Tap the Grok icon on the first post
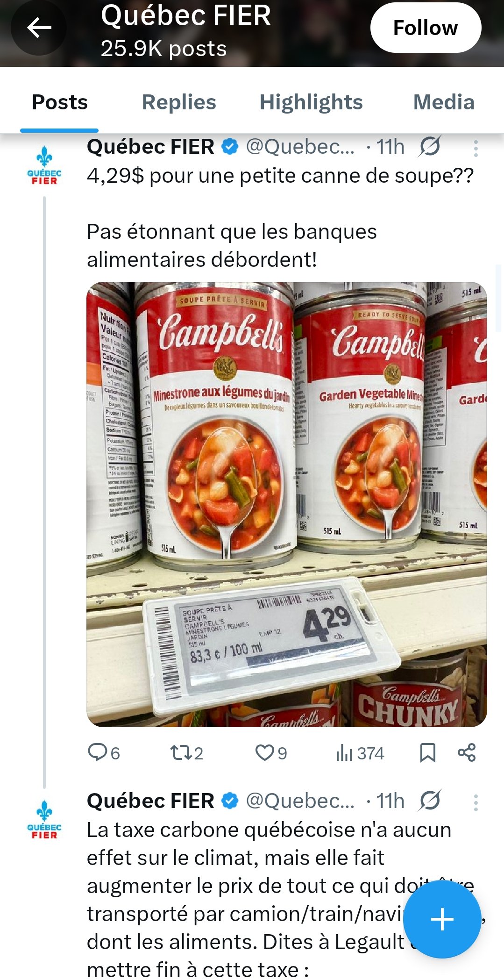 click(x=430, y=147)
